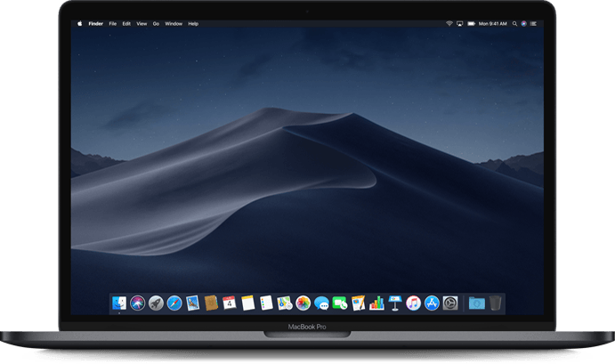Screen dimensions: 615x364
Task: Open Mail stamp icon in Dock
Action: pyautogui.click(x=192, y=303)
